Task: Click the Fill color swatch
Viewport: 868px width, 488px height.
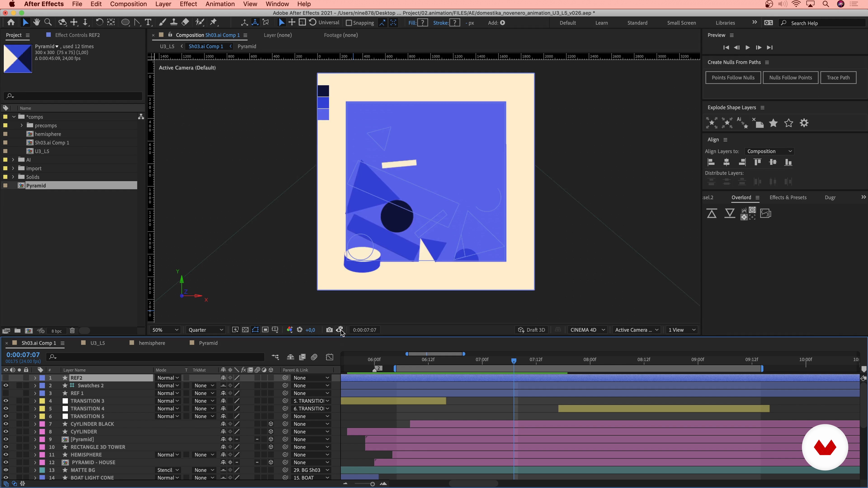Action: [422, 23]
